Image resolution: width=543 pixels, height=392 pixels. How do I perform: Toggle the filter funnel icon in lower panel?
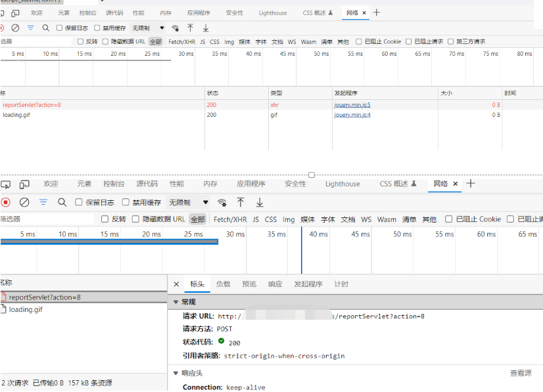(43, 202)
